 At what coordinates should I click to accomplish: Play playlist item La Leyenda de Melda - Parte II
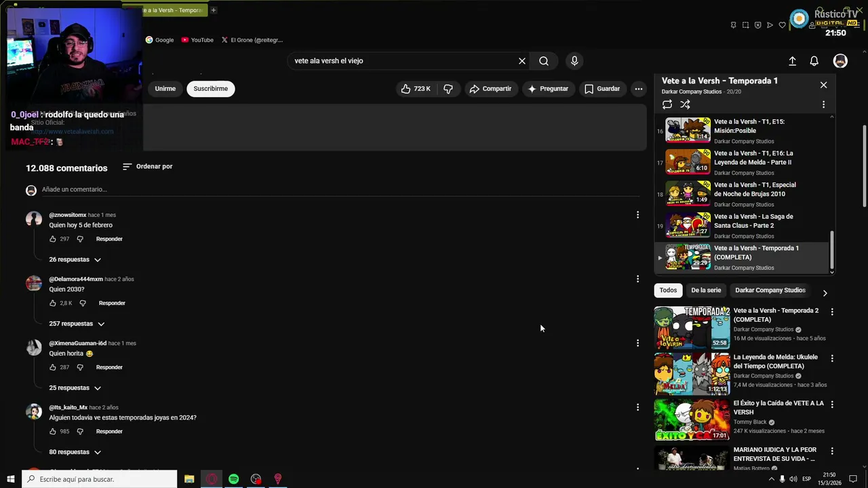[743, 163]
